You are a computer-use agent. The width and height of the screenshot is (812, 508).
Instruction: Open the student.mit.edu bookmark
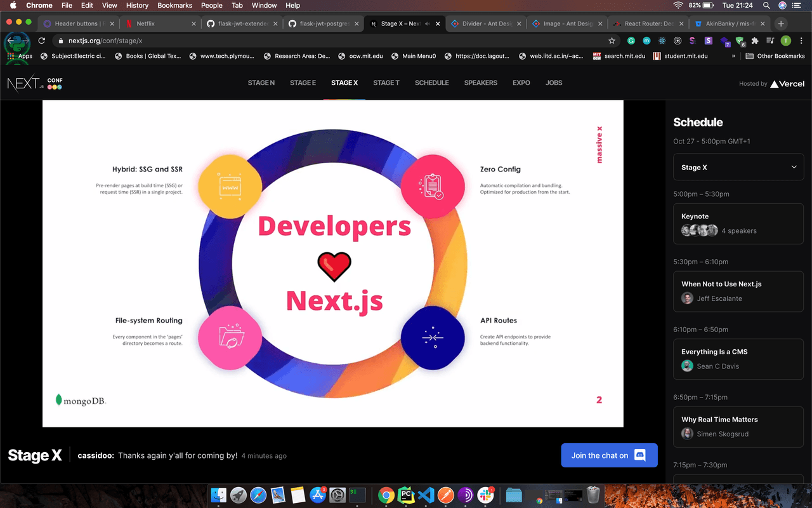tap(680, 56)
